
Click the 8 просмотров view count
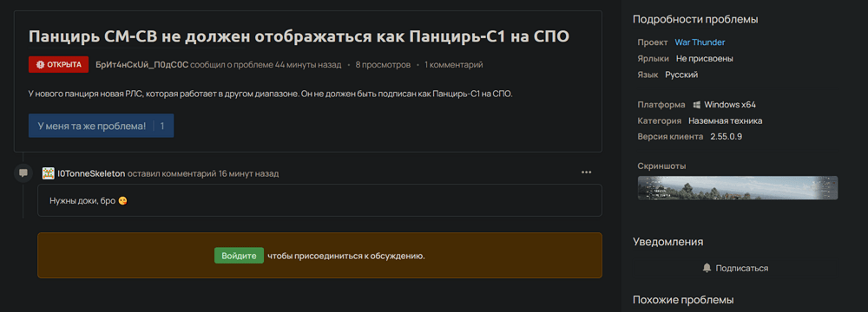(x=383, y=65)
